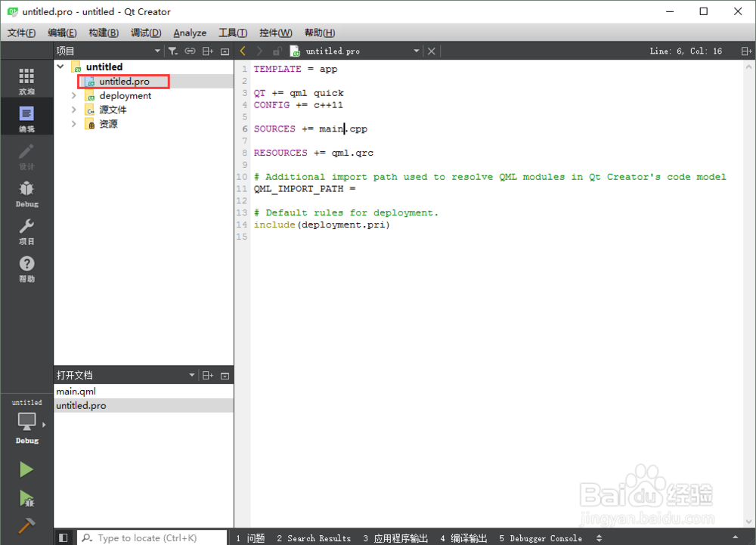Click the Type to locate field
This screenshot has height=545, width=756.
152,537
